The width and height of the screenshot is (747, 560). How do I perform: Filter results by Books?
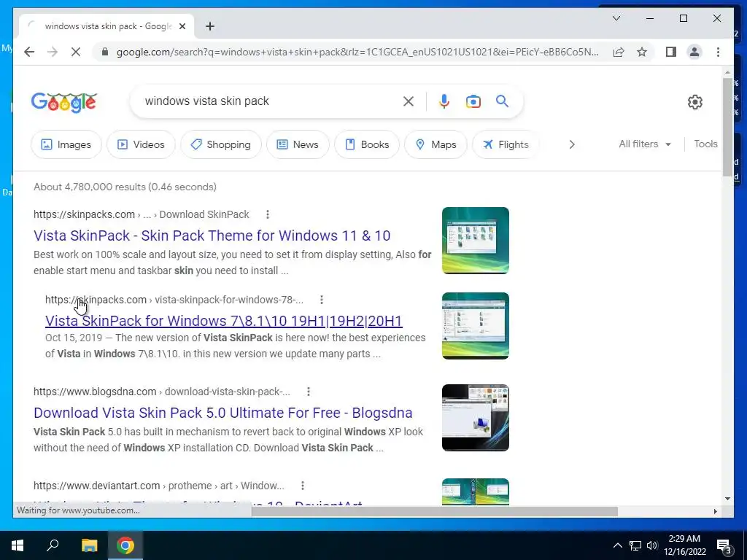tap(367, 144)
